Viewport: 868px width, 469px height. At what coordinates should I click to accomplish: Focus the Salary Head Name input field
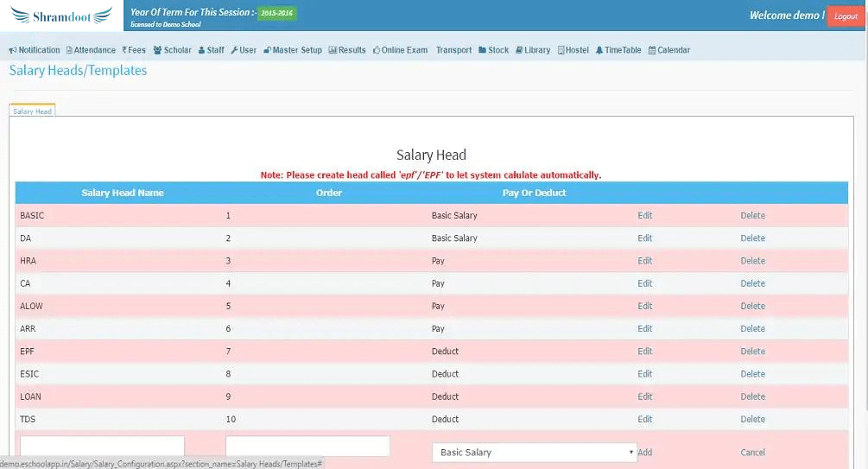click(x=102, y=447)
